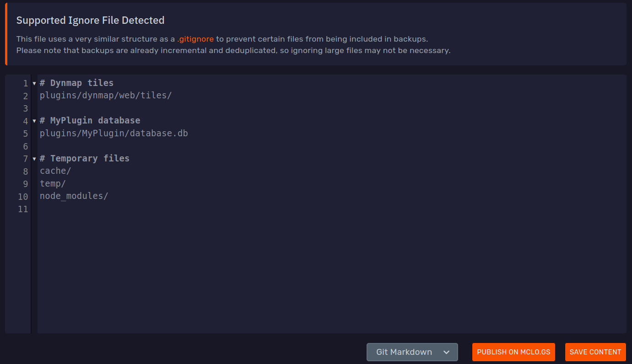632x364 pixels.
Task: Open the .gitignore link in the warning banner
Action: [195, 39]
